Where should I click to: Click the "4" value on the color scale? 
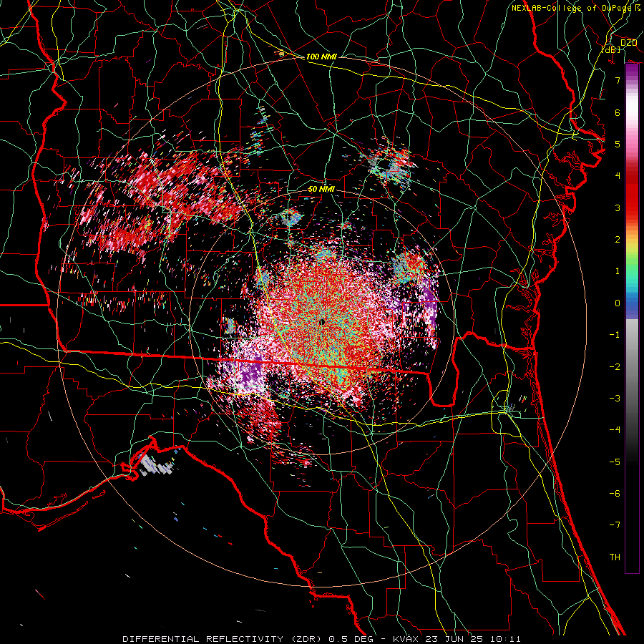(618, 176)
